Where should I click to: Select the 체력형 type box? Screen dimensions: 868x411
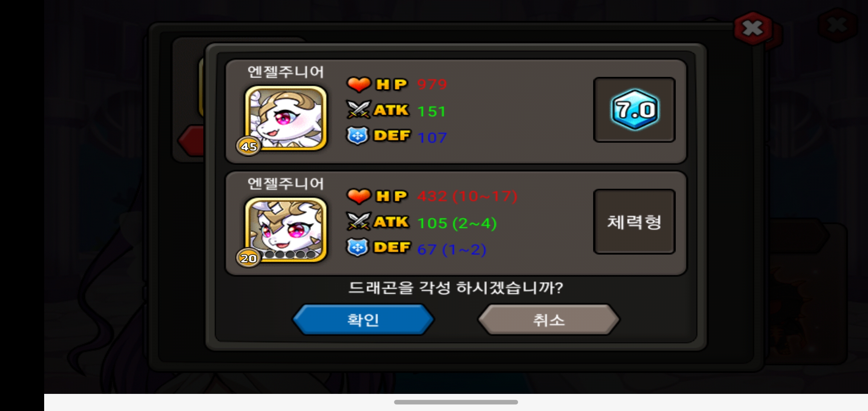point(634,222)
